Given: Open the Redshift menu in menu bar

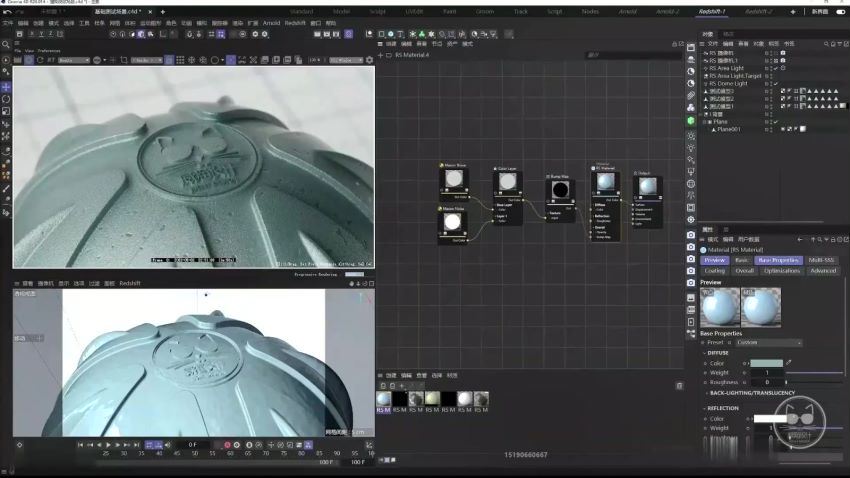Looking at the screenshot, I should [x=295, y=23].
